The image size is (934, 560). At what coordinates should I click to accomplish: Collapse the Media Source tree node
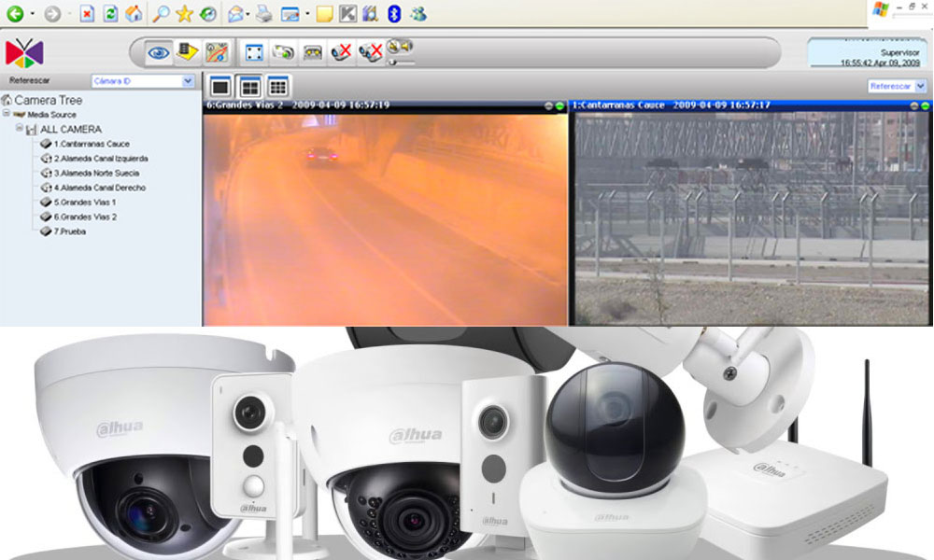tap(7, 114)
